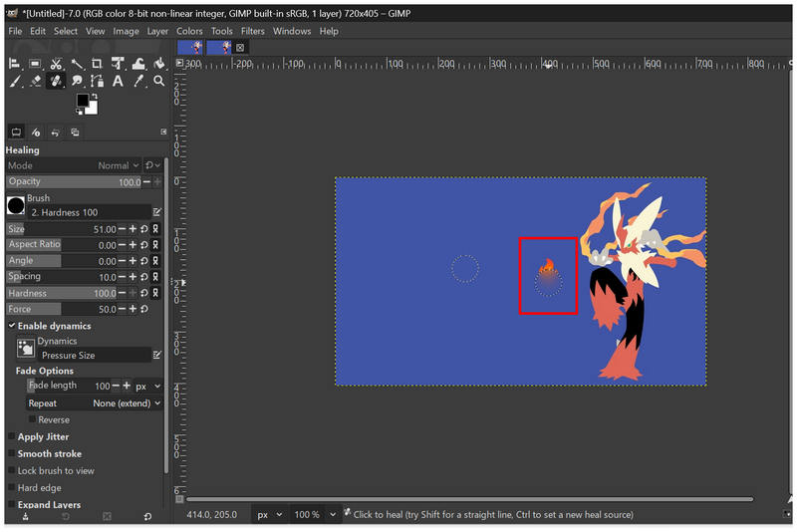The height and width of the screenshot is (532, 797).
Task: Select the Zoom magnifier tool
Action: 159,81
